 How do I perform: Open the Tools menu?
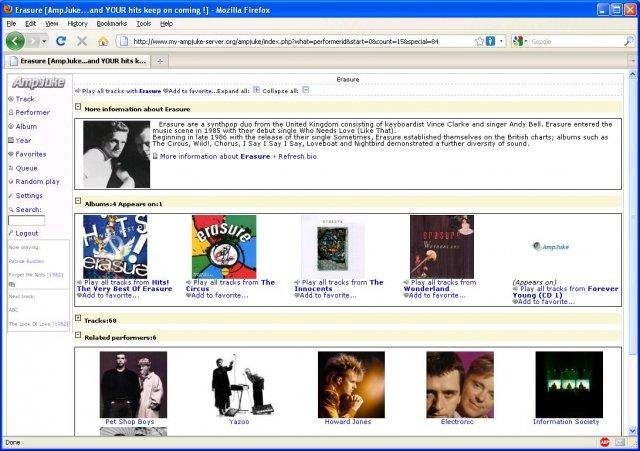(143, 24)
